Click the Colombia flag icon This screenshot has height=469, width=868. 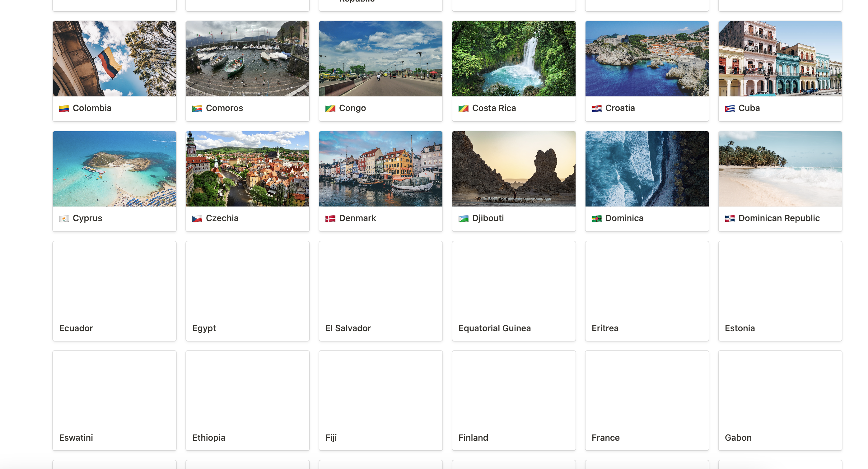pyautogui.click(x=64, y=109)
